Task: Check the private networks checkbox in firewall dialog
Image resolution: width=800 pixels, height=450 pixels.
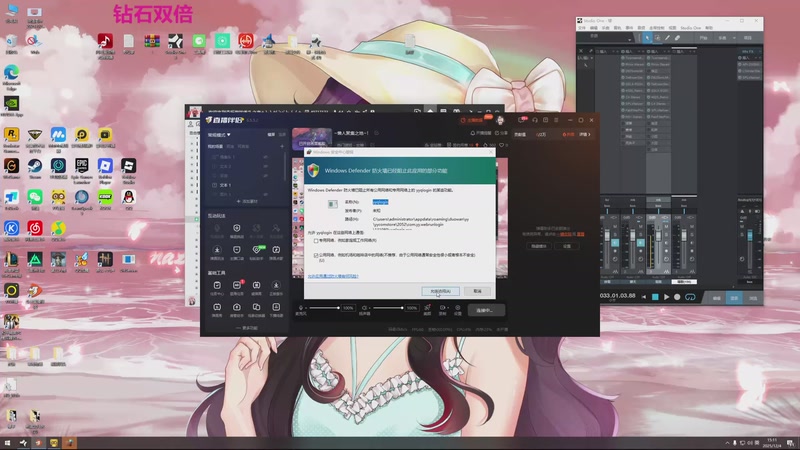Action: [x=316, y=240]
